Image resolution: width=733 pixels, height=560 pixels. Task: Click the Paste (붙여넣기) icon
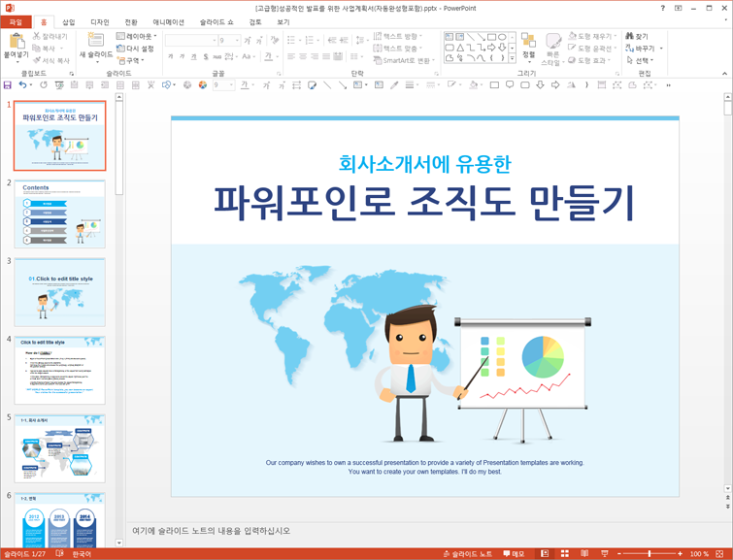tap(17, 41)
